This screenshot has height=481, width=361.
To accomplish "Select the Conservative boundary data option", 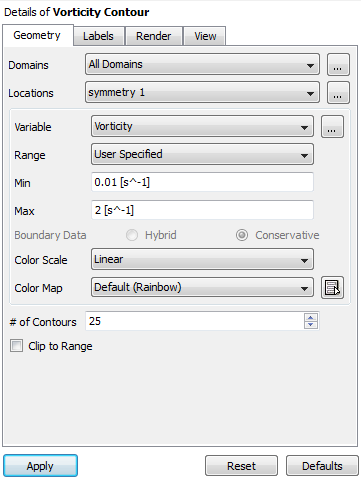I will pos(242,235).
